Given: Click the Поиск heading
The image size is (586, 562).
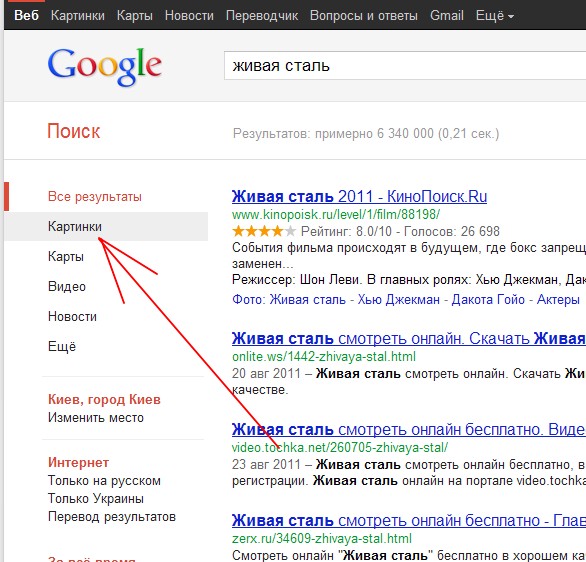Looking at the screenshot, I should 74,132.
